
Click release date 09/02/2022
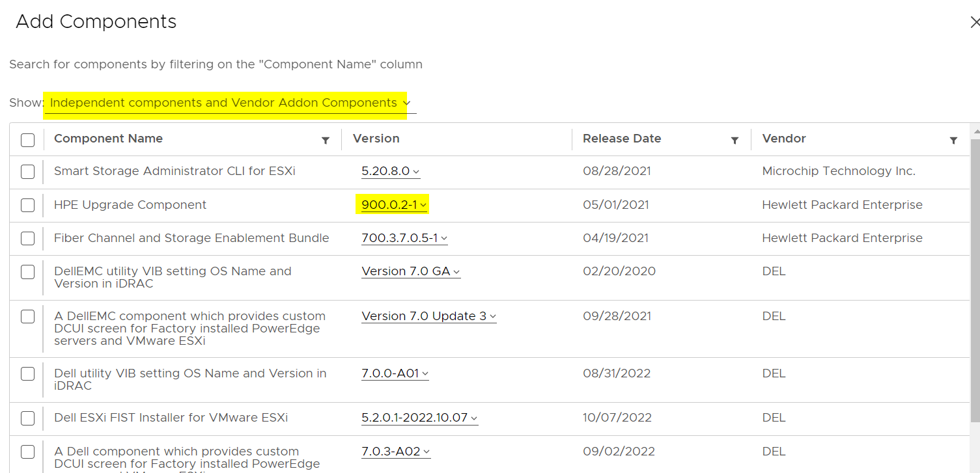point(619,451)
